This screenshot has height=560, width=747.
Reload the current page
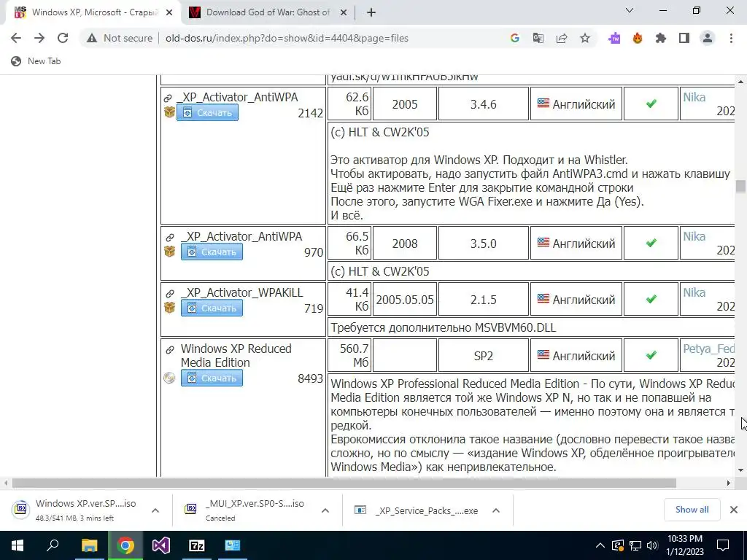63,38
